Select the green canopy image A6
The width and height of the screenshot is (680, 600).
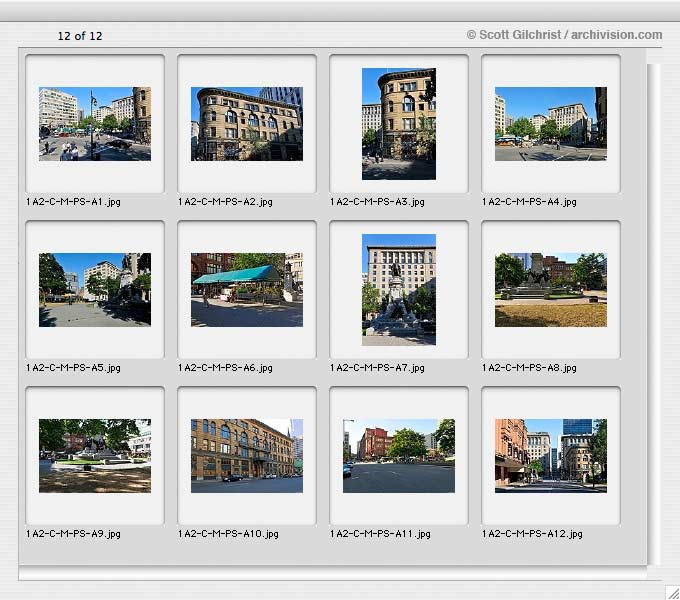tap(247, 290)
